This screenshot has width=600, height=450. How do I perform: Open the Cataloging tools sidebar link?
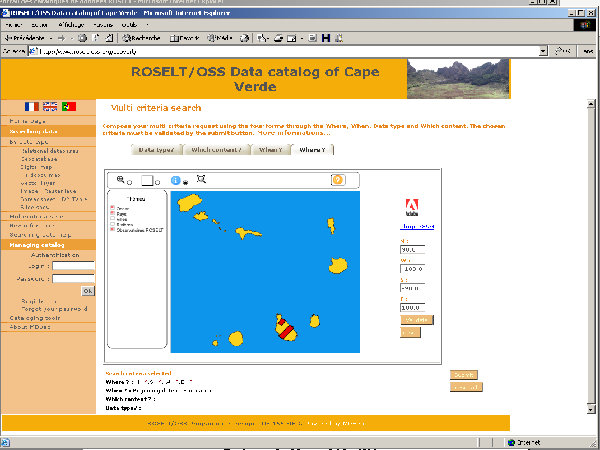(35, 318)
